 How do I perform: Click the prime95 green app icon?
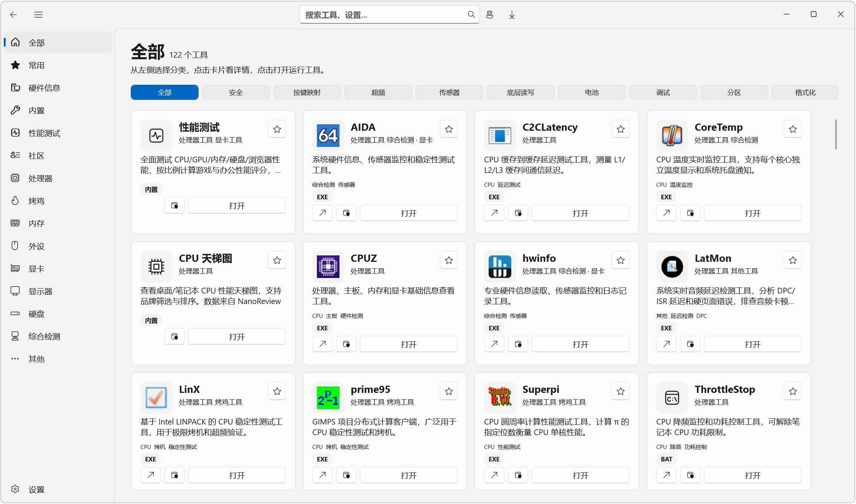pos(328,398)
